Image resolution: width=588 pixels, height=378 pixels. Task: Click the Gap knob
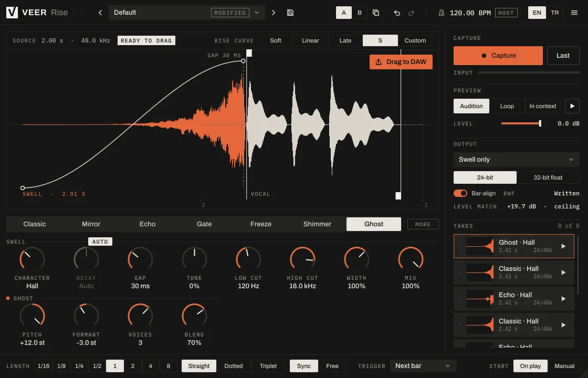coord(140,259)
